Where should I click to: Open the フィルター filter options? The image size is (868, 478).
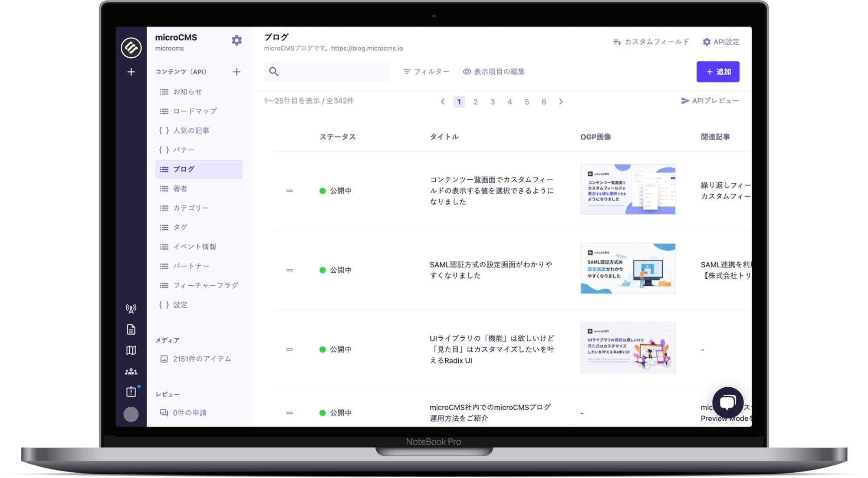click(x=426, y=72)
